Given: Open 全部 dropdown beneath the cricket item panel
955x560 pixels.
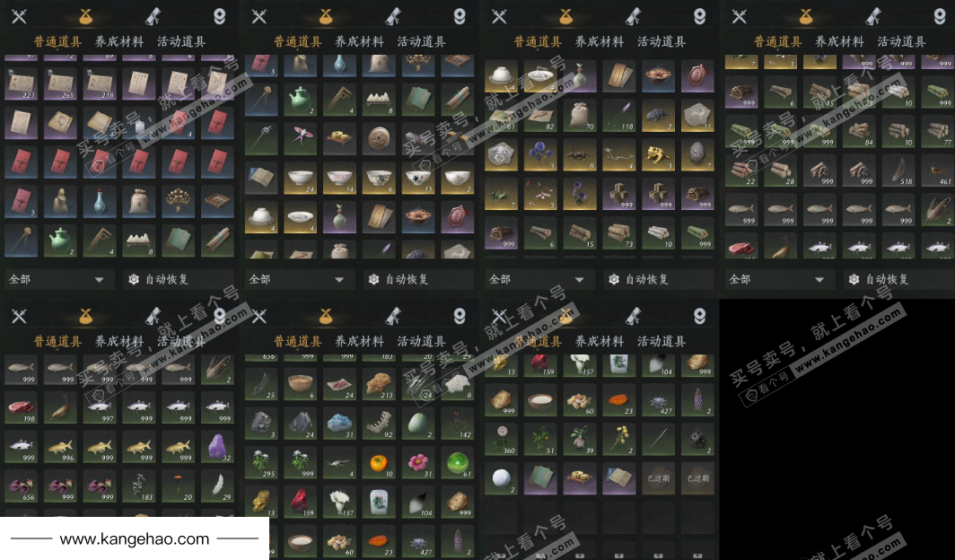Looking at the screenshot, I should [x=777, y=279].
